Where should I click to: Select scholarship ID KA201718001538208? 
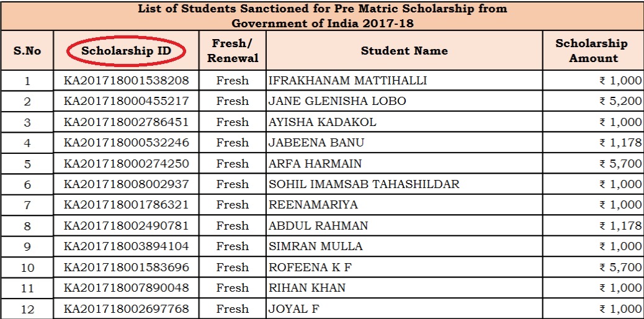[126, 81]
